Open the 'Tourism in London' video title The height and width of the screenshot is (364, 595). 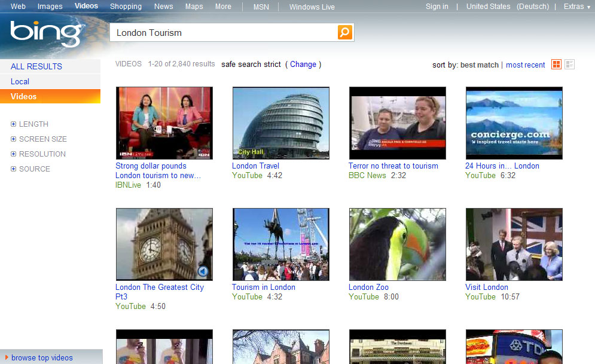pyautogui.click(x=263, y=287)
